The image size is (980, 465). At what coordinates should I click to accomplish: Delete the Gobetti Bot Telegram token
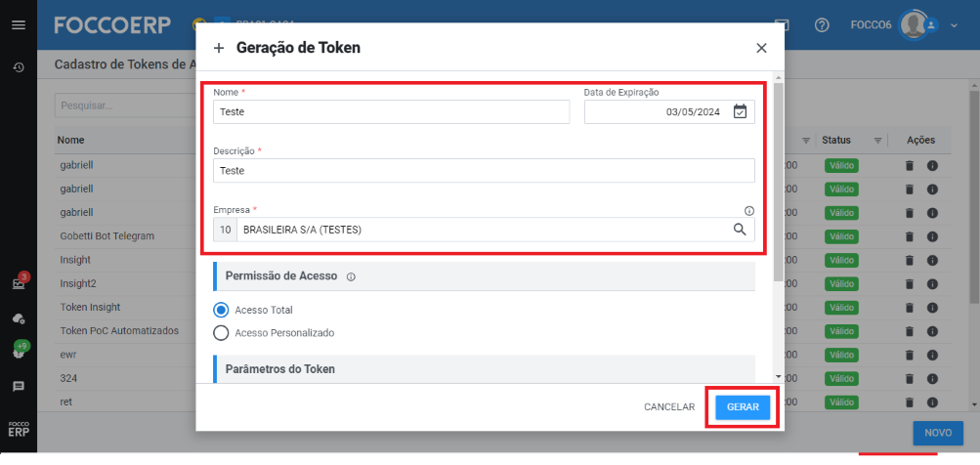coord(910,236)
